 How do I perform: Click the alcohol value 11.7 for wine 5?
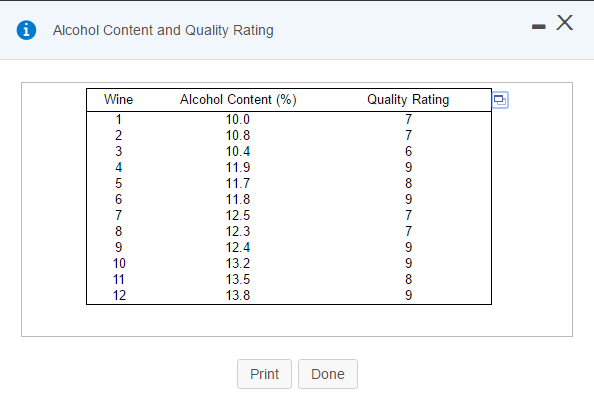click(x=238, y=183)
